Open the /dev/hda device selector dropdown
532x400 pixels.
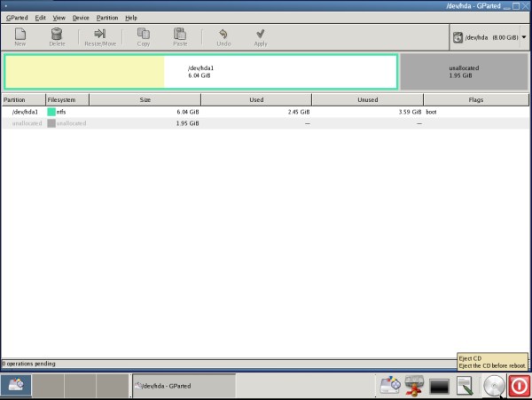[x=490, y=37]
